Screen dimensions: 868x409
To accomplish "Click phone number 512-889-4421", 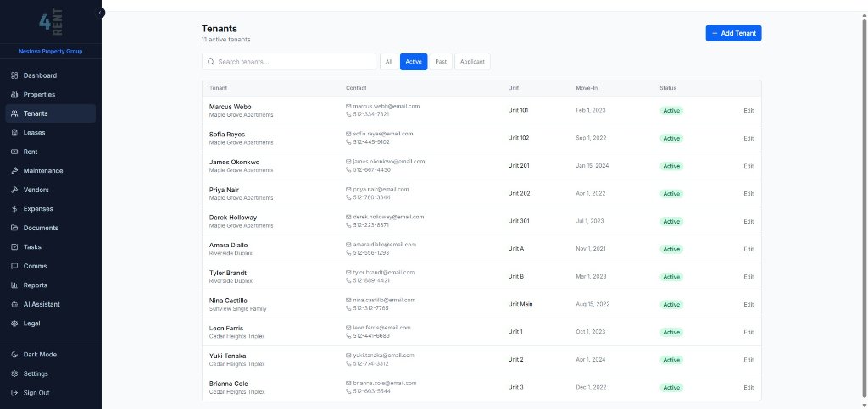I will (x=371, y=281).
